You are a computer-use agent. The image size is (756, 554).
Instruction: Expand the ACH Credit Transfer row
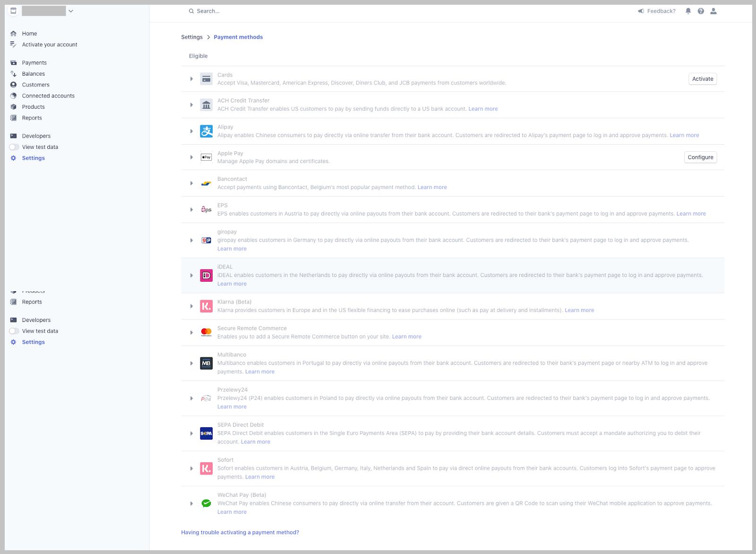[191, 105]
